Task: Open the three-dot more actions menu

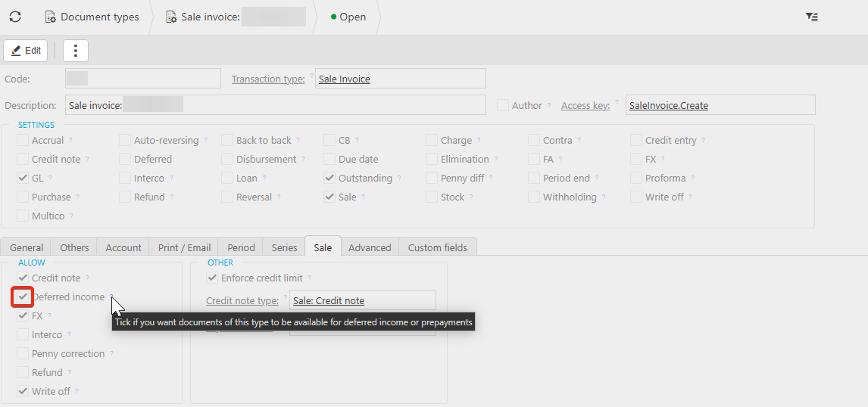Action: (x=76, y=51)
